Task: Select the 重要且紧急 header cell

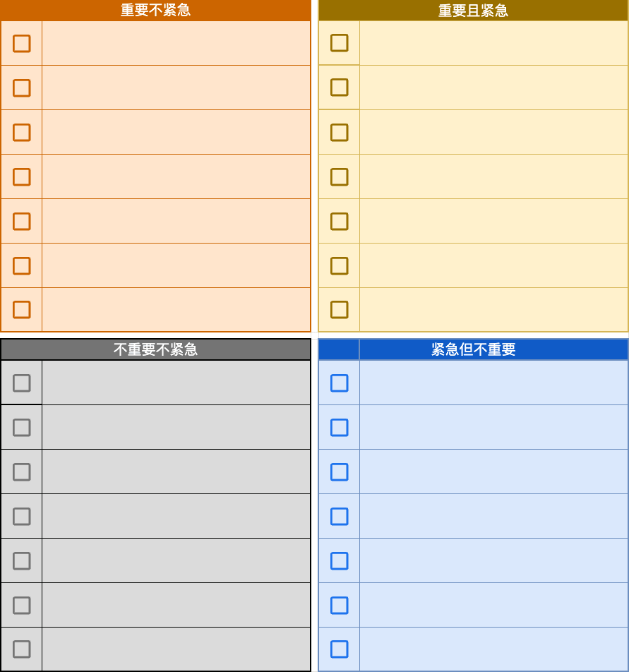Action: 473,11
